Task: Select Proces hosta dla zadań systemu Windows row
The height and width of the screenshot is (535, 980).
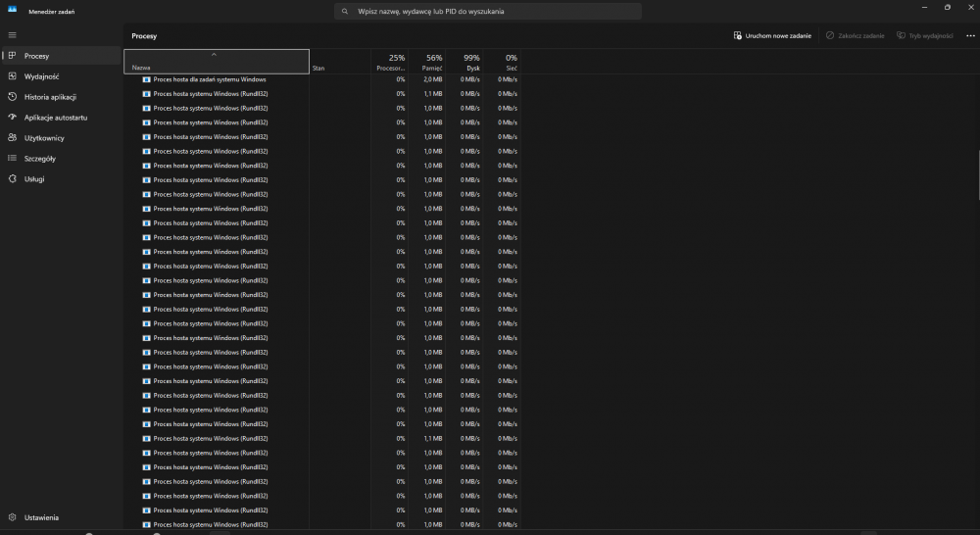Action: click(x=209, y=79)
